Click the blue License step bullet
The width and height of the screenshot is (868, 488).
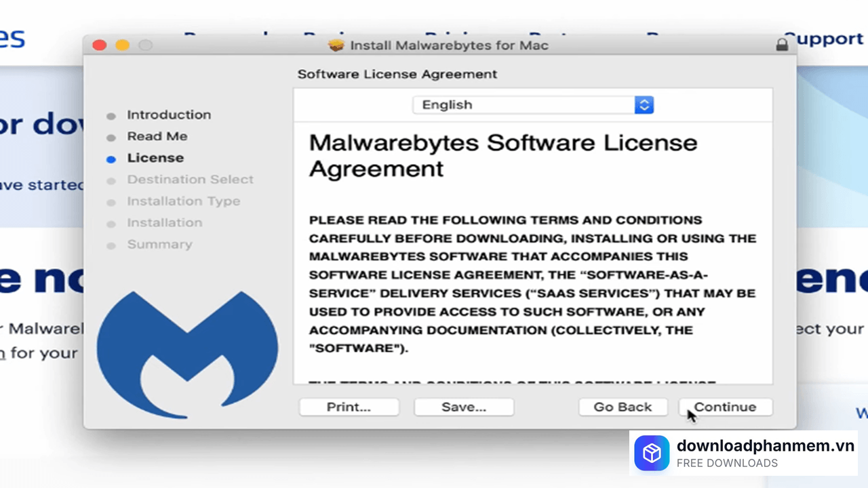pos(111,159)
